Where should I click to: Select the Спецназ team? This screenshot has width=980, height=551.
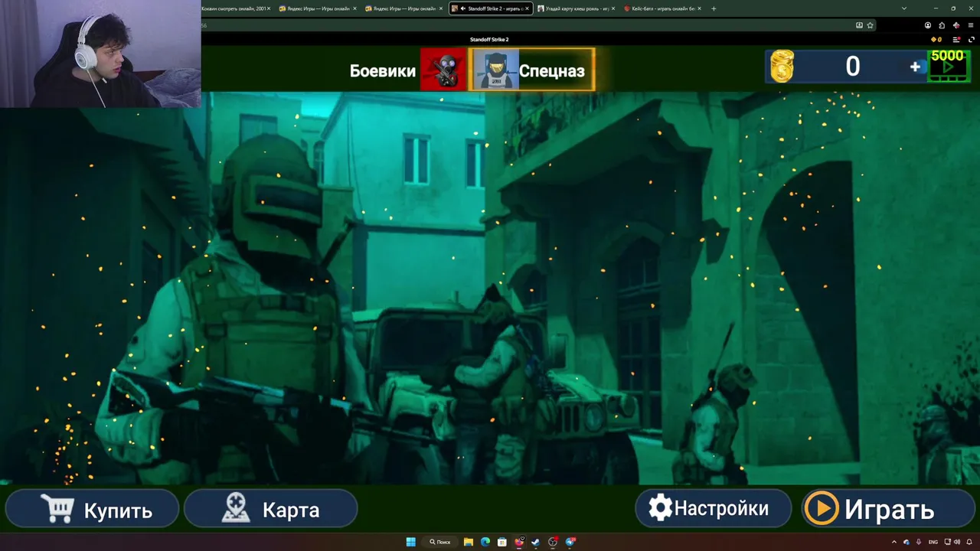(x=551, y=71)
